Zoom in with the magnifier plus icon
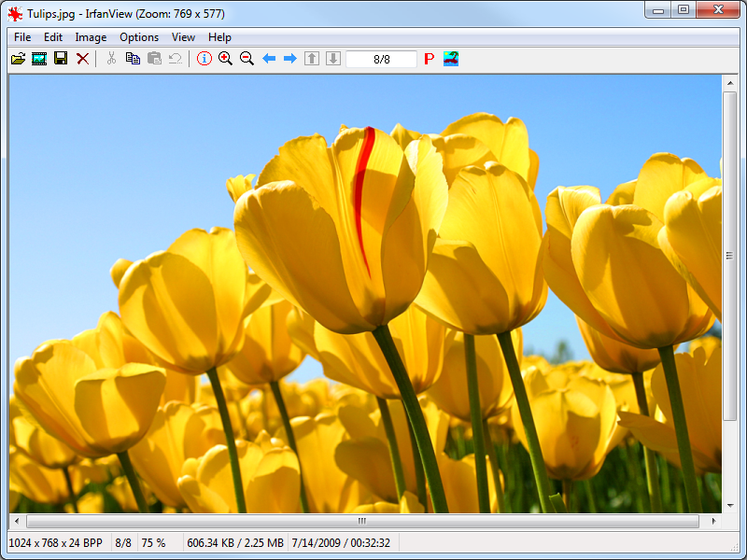The image size is (747, 560). pyautogui.click(x=225, y=59)
